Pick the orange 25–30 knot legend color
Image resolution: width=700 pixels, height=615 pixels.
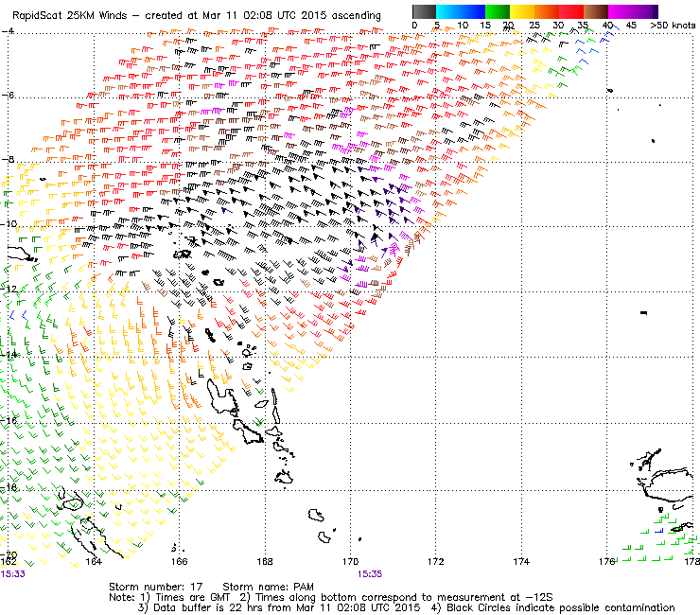click(x=547, y=11)
